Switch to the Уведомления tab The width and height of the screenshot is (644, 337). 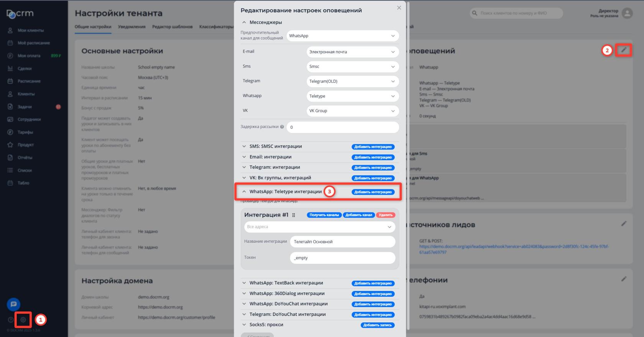coord(131,27)
